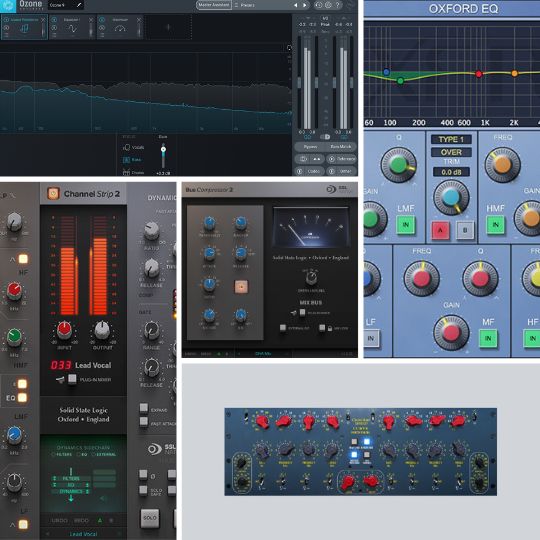Click the white OUTPUT knob in Channel Strip 2

[102, 330]
